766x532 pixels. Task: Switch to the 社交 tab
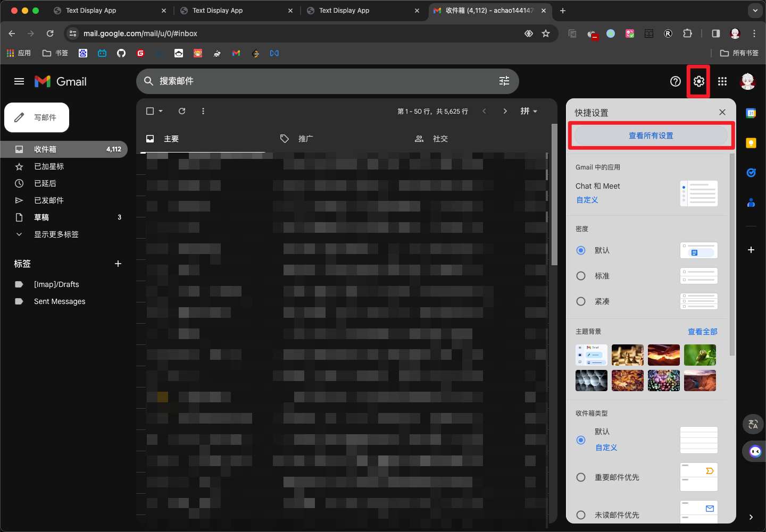440,139
